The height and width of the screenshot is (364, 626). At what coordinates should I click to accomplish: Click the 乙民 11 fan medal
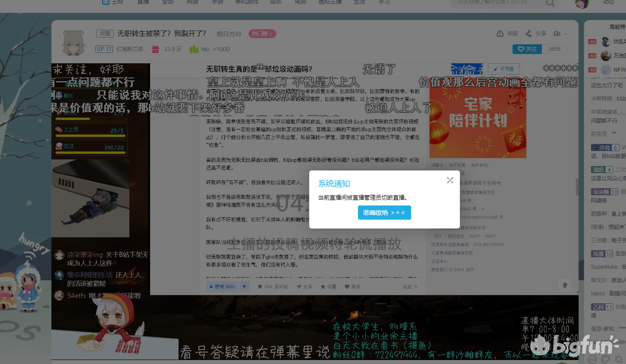pos(603,307)
